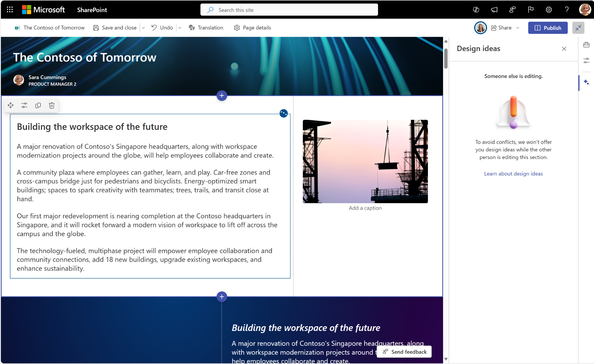
Task: Click the Settings gear icon
Action: [x=550, y=10]
